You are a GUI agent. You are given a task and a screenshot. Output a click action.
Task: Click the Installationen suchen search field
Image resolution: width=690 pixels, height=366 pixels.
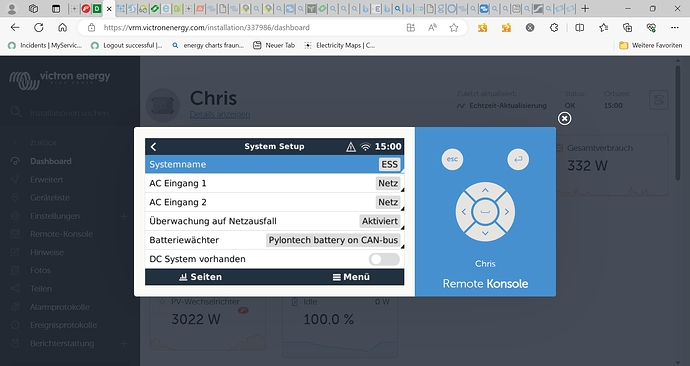tap(69, 113)
